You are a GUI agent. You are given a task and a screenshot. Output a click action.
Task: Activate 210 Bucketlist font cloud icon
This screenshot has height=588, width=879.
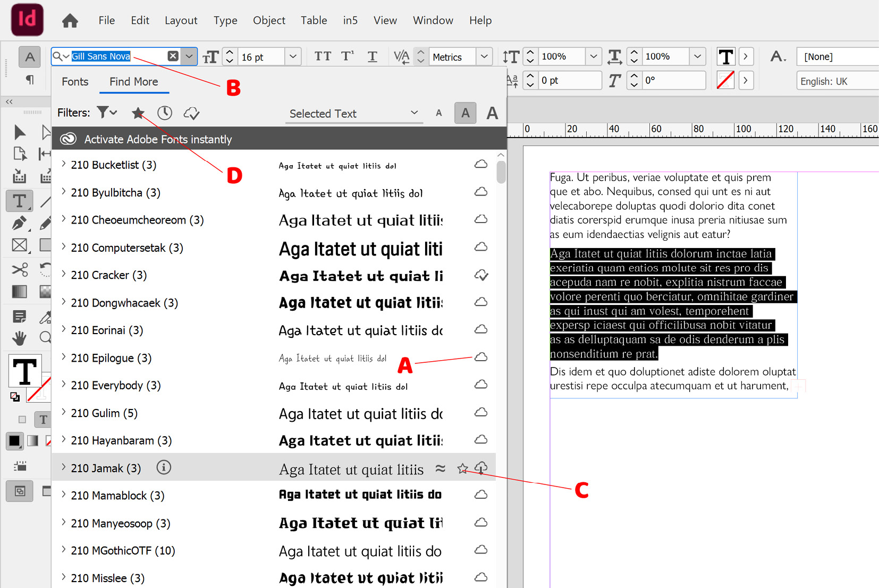pyautogui.click(x=481, y=164)
